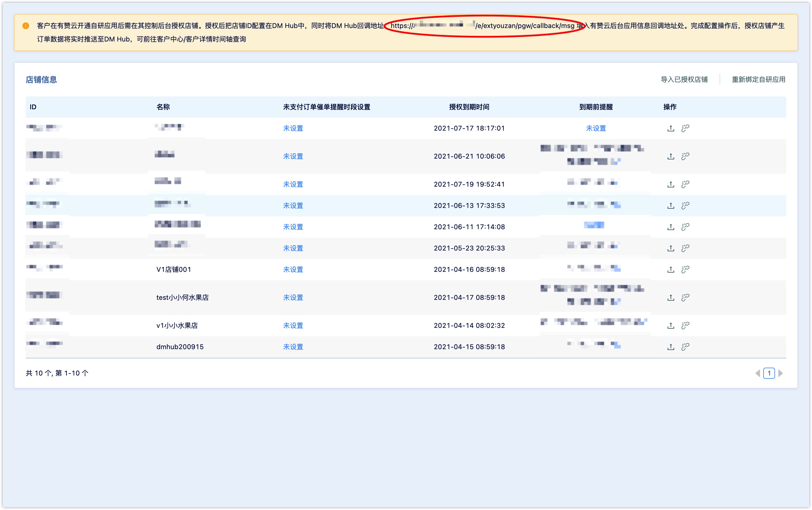Image resolution: width=812 pixels, height=510 pixels.
Task: Click the upload icon in the 2021-05-23 20:25:33 row
Action: (671, 248)
